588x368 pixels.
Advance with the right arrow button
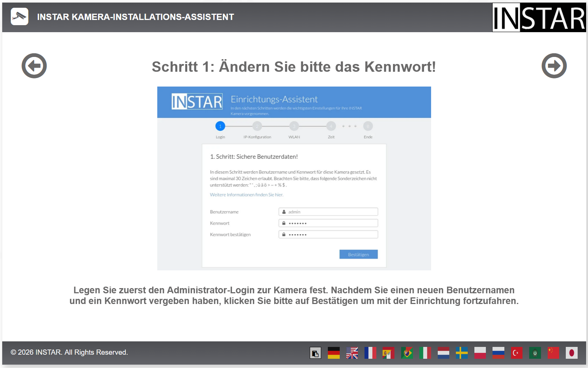coord(554,66)
